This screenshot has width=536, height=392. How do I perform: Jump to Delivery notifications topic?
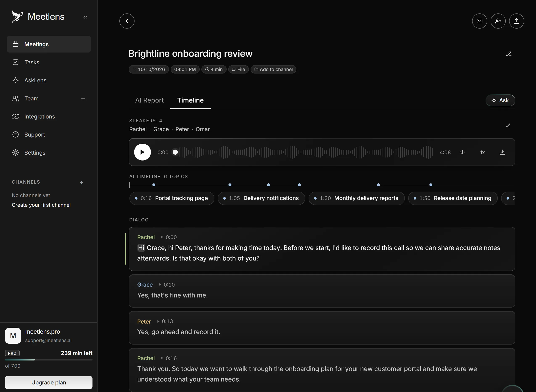pyautogui.click(x=261, y=198)
